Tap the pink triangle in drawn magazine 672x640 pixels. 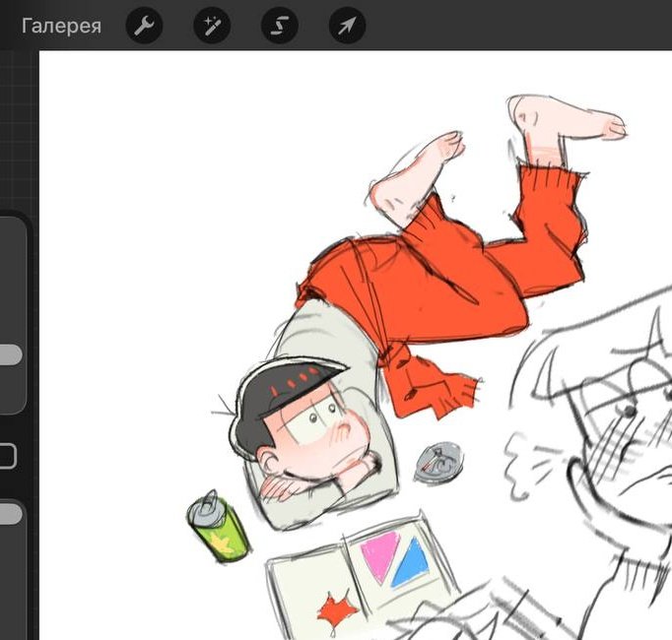379,555
